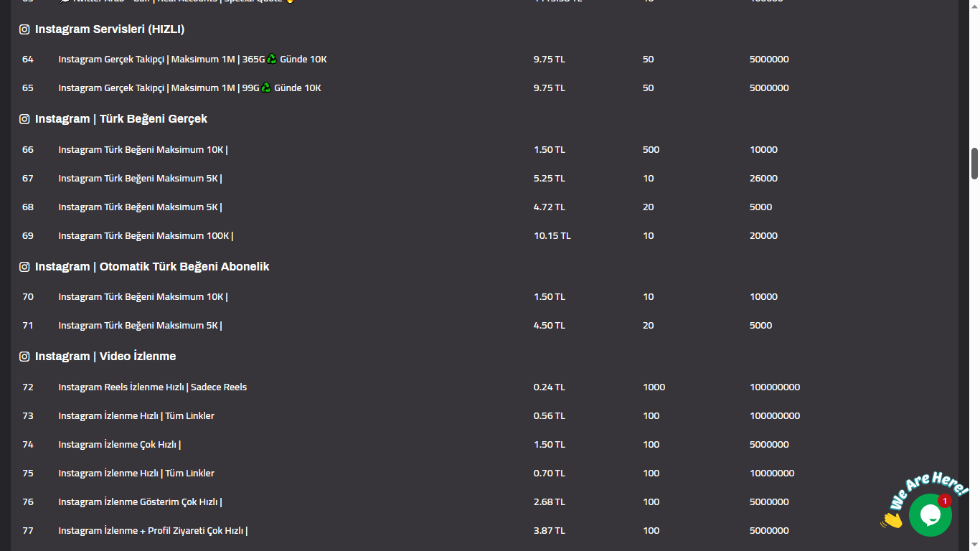Select the Instagram Servisleri (HIZLI) category heading
Screen dimensions: 980x551
point(110,29)
